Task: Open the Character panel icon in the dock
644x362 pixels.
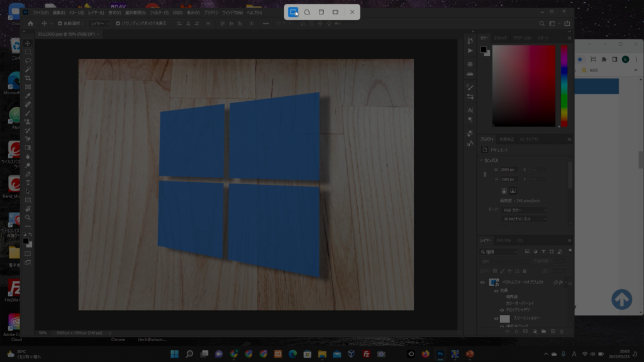Action: point(470,111)
